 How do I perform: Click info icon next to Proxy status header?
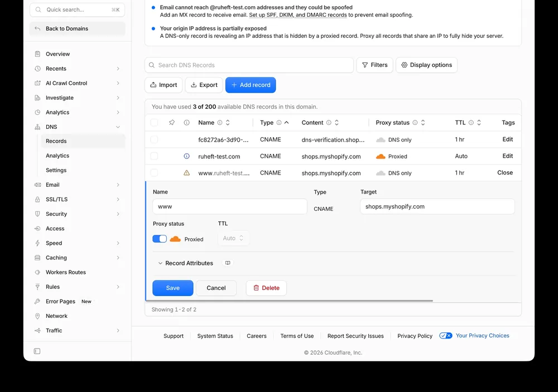(x=415, y=123)
